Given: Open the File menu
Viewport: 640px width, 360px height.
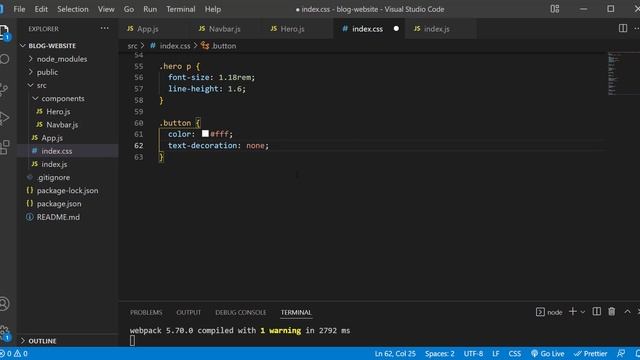Looking at the screenshot, I should (x=19, y=9).
